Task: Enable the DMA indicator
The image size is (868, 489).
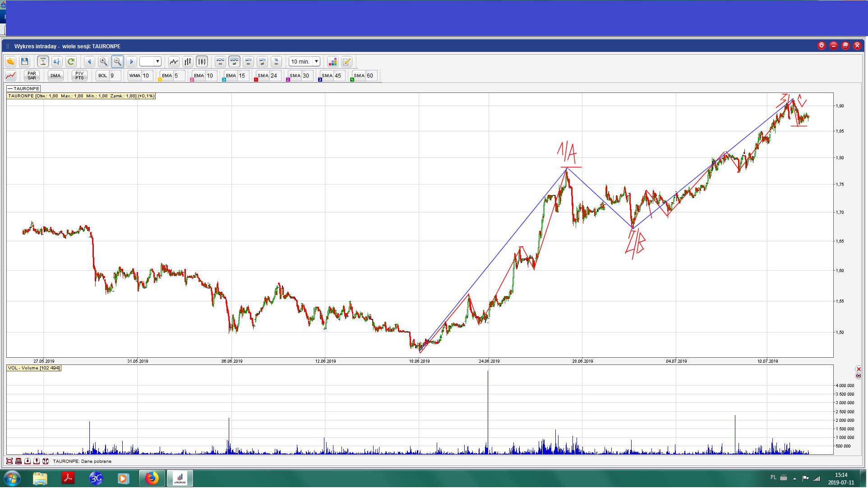Action: (55, 76)
